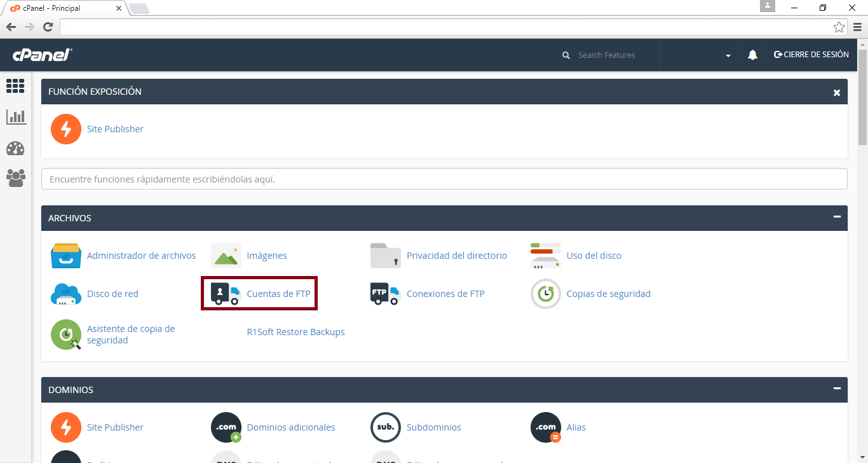Click Cierre de sesión logout button
Screen dimensions: 868x463
point(811,55)
